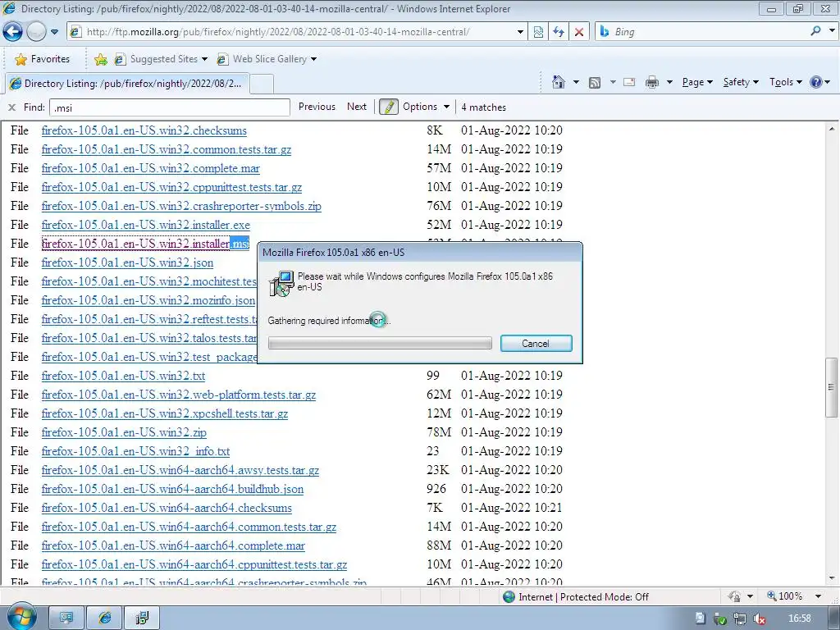Stop loading with the red X icon
840x630 pixels.
click(579, 32)
